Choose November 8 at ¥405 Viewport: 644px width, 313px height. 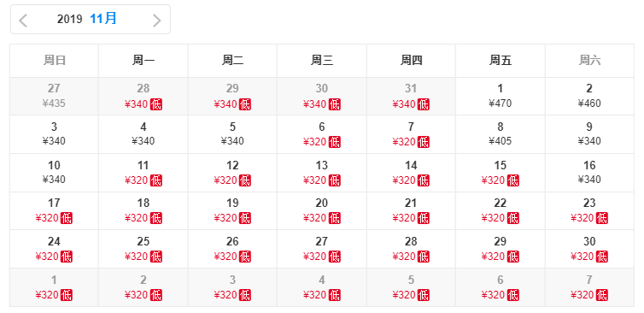pyautogui.click(x=501, y=134)
